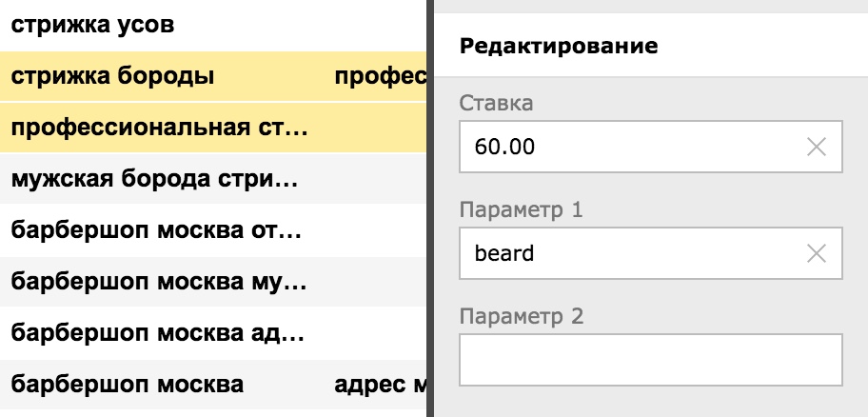Click the "барбершоп москва му…" keyword
The width and height of the screenshot is (868, 417).
[157, 282]
